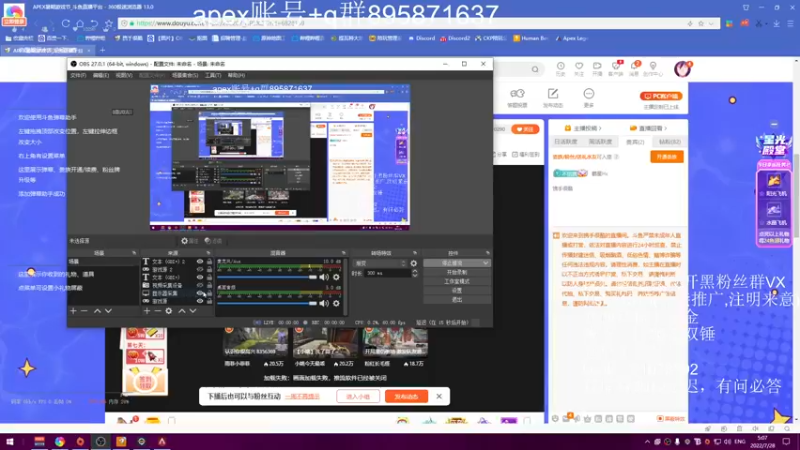Expand the arrow on 停止推流 button
Image resolution: width=800 pixels, height=450 pixels.
485,263
